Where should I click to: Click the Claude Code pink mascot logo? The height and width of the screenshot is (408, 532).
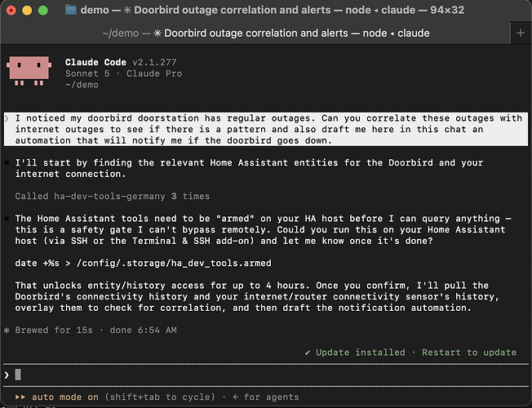click(29, 71)
